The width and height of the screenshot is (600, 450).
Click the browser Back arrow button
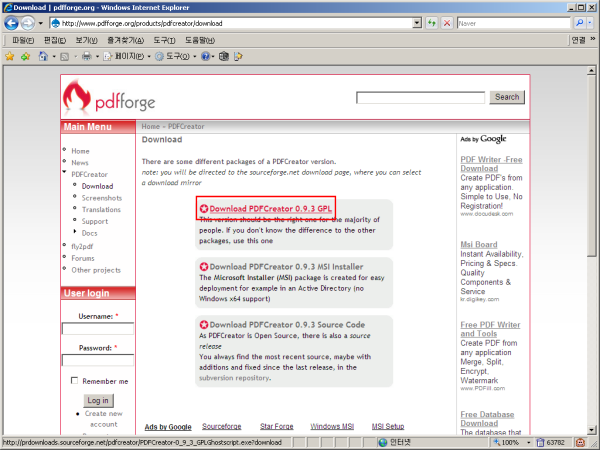tap(11, 23)
